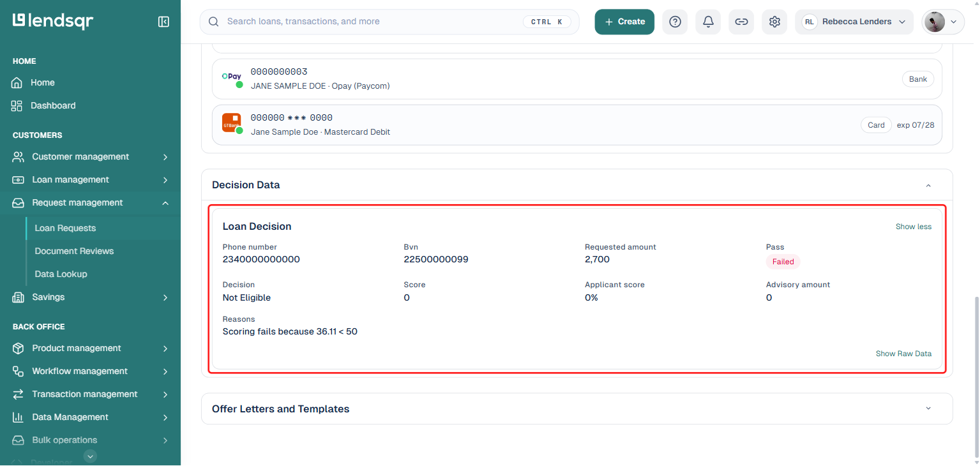Go to Dashboard menu item
Viewport: 980px width, 466px height.
53,105
